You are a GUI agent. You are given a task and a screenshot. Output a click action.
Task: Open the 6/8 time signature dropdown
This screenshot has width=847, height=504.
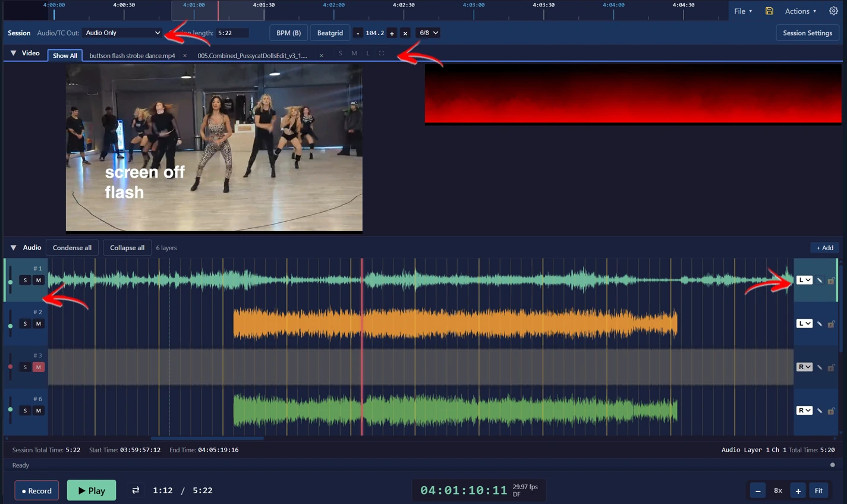[429, 33]
